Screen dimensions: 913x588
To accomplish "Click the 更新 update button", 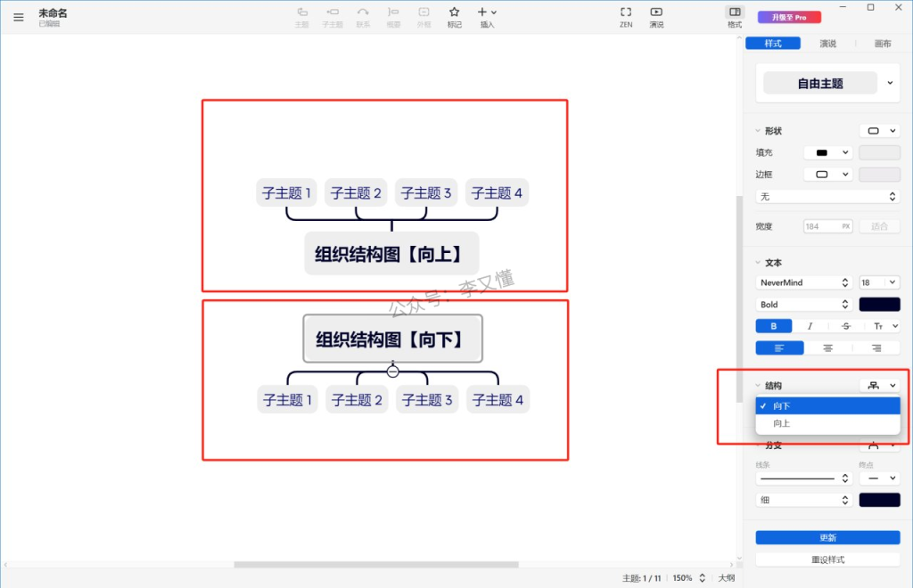I will 827,537.
